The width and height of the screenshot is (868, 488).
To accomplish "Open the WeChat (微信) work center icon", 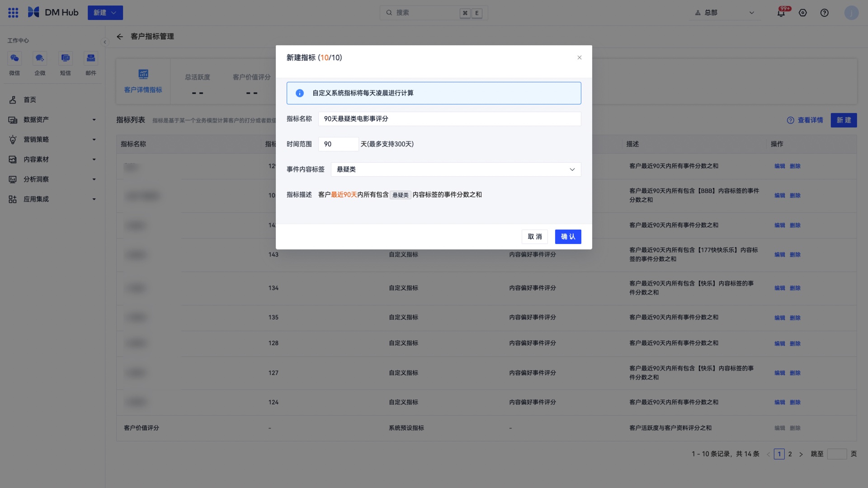I will point(14,58).
